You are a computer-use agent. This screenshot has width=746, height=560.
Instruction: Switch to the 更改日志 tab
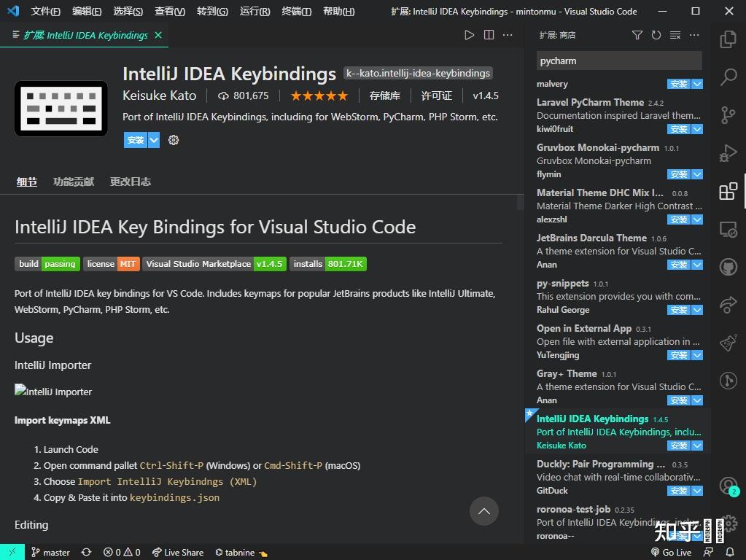click(131, 182)
